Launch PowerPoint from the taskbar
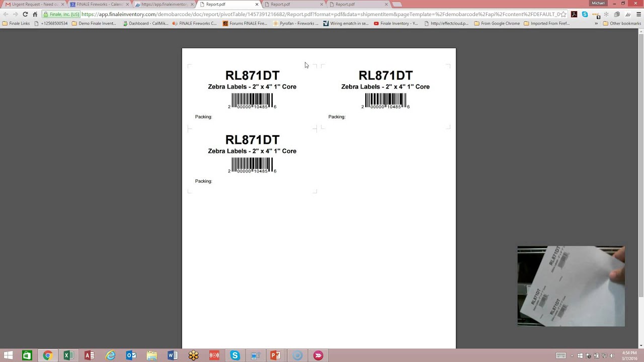Screen dimensions: 644x362 [276, 355]
